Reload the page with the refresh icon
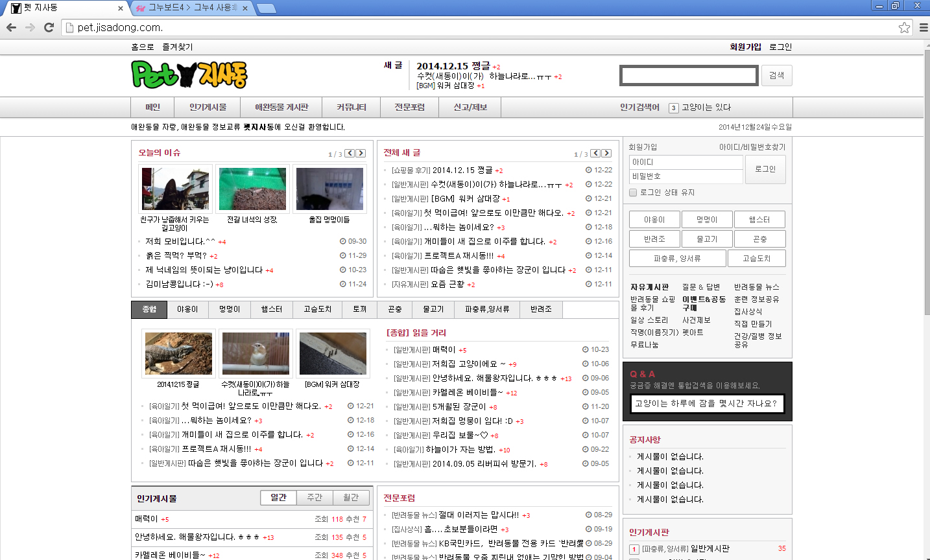 pyautogui.click(x=49, y=27)
